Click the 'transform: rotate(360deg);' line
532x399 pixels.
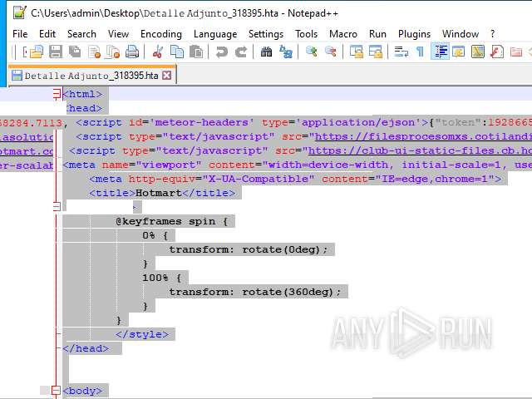(x=255, y=292)
